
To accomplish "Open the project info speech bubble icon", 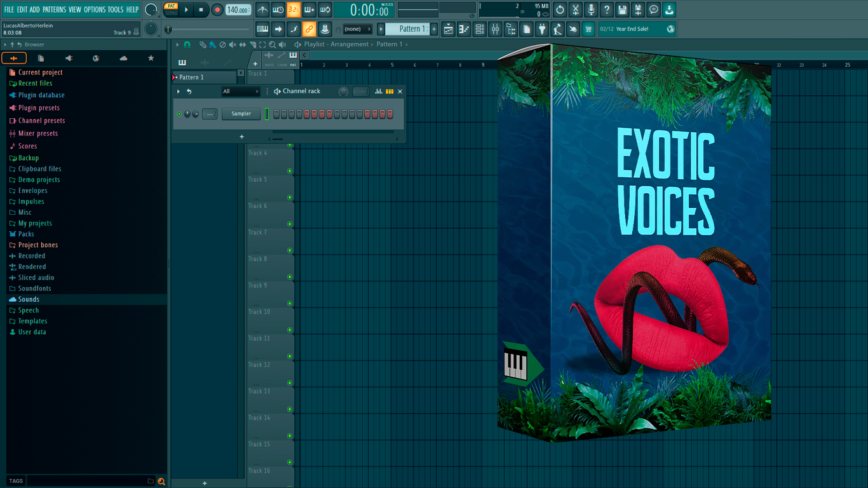I will pos(654,10).
